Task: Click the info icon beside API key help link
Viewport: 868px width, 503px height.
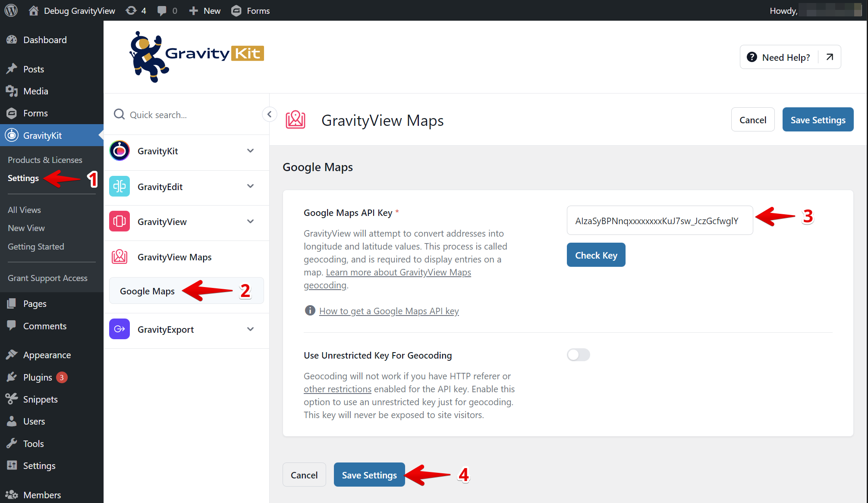Action: pyautogui.click(x=310, y=310)
